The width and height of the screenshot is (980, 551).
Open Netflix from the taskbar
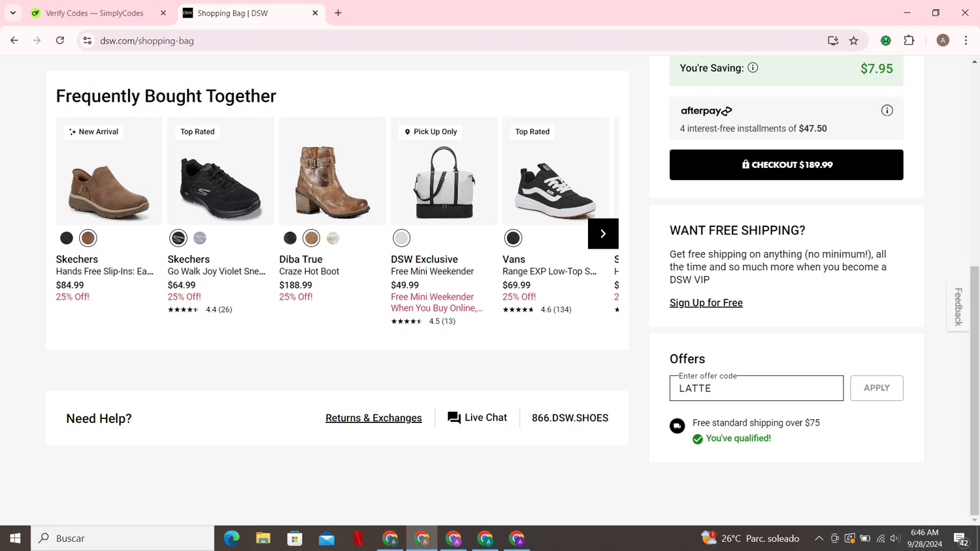click(358, 538)
